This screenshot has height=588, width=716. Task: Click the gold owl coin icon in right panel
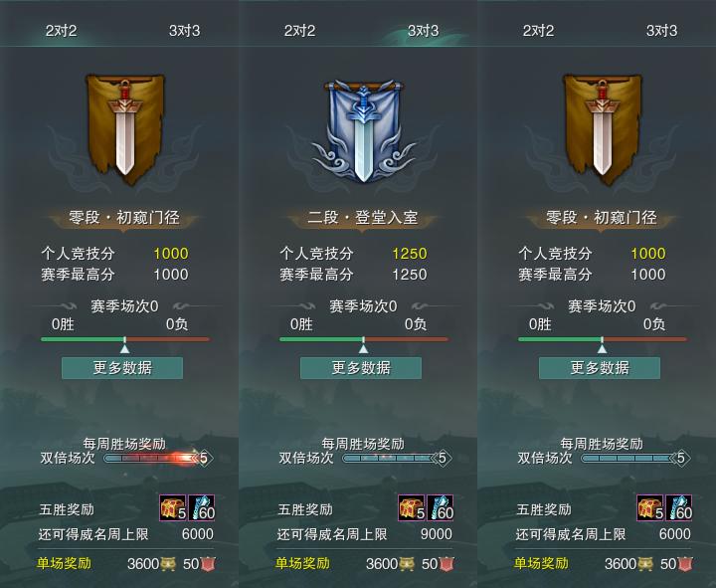coord(645,564)
